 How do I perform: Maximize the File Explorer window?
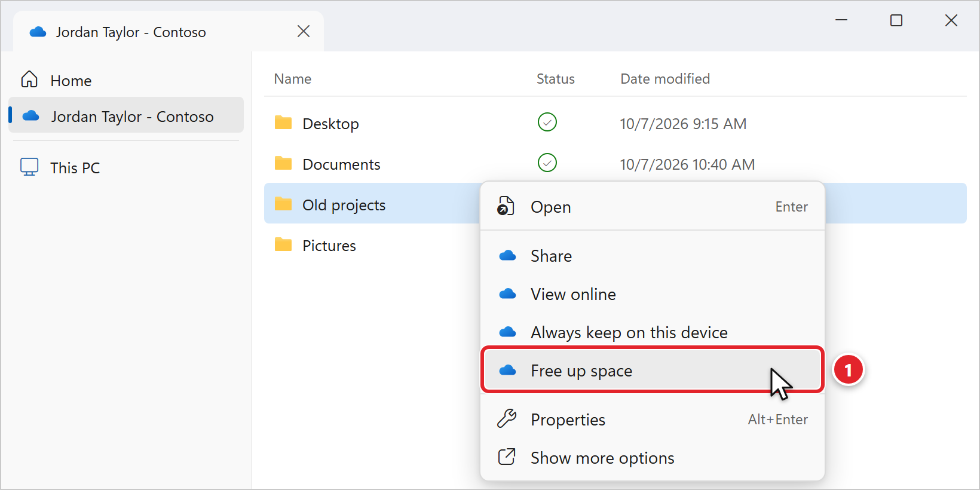[896, 20]
